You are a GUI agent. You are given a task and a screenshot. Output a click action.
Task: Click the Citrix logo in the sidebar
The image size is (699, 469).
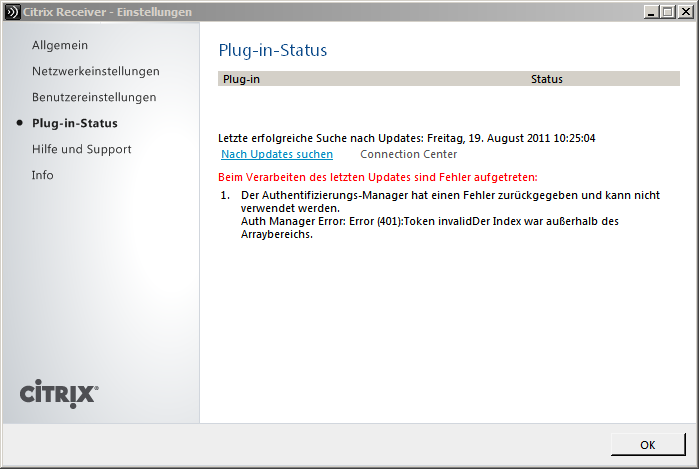pyautogui.click(x=59, y=394)
